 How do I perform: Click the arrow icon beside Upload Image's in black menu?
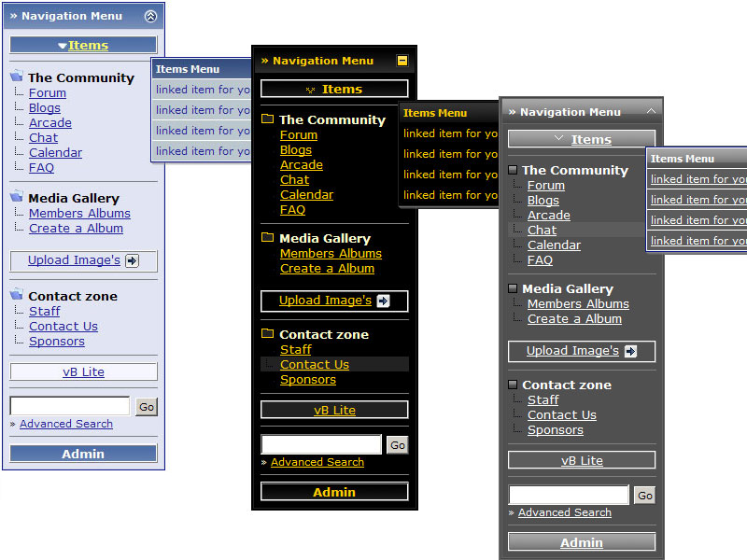point(383,301)
